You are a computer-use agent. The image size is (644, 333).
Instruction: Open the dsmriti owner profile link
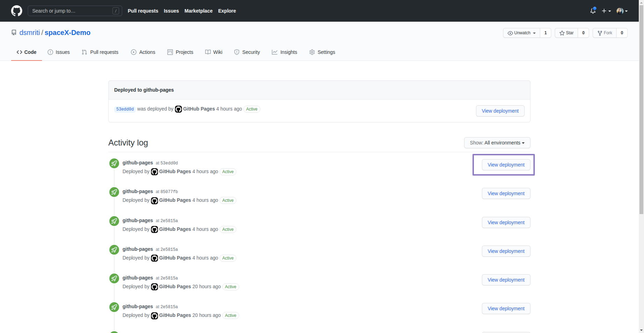[30, 33]
